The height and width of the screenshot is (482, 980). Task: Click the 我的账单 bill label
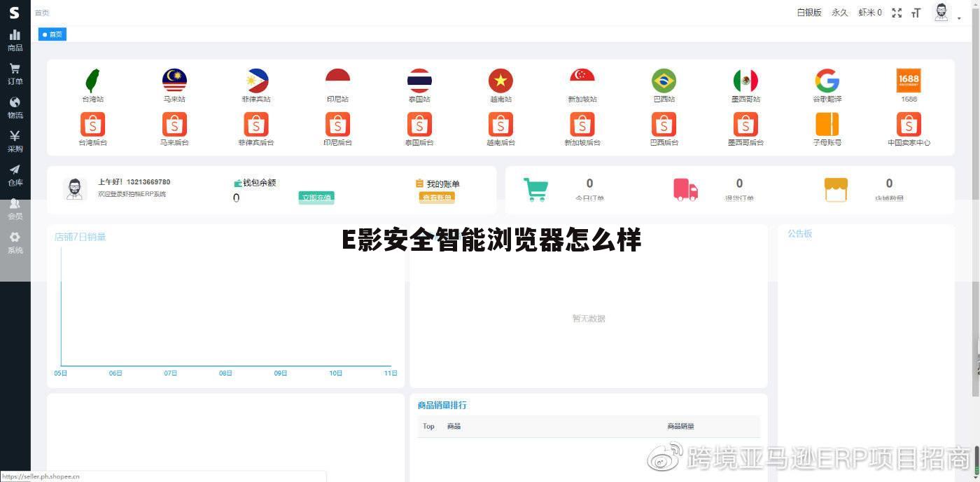point(443,184)
